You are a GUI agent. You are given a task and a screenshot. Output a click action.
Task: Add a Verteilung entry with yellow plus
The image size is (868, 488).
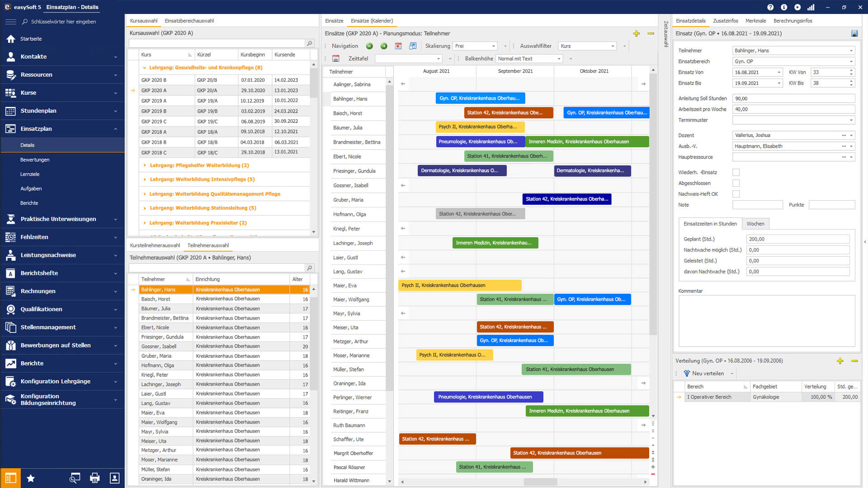click(840, 361)
